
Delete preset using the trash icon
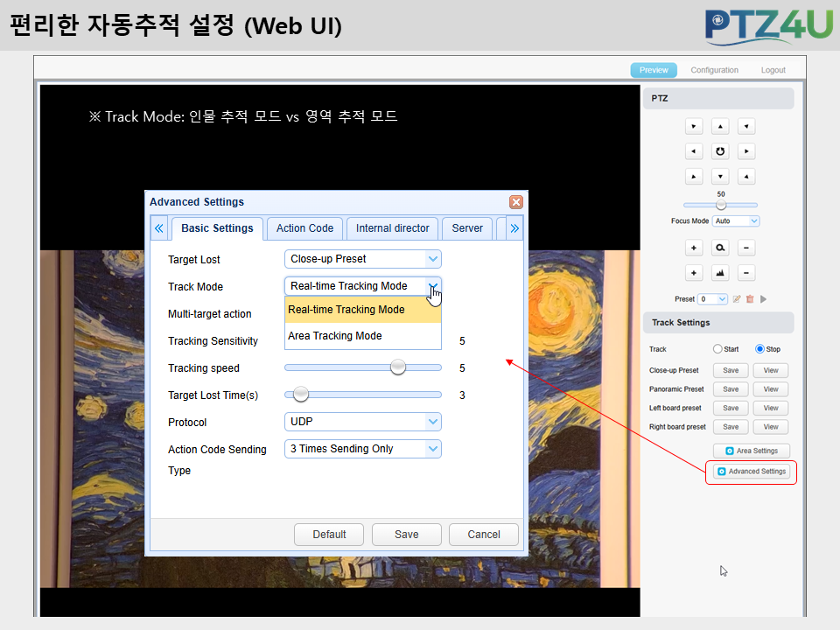click(x=750, y=299)
